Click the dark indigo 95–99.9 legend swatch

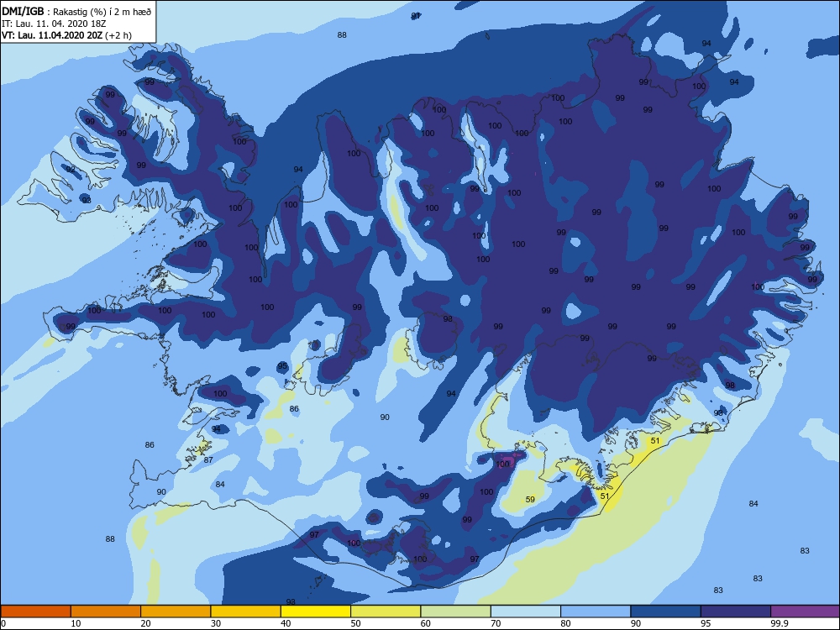pos(736,612)
